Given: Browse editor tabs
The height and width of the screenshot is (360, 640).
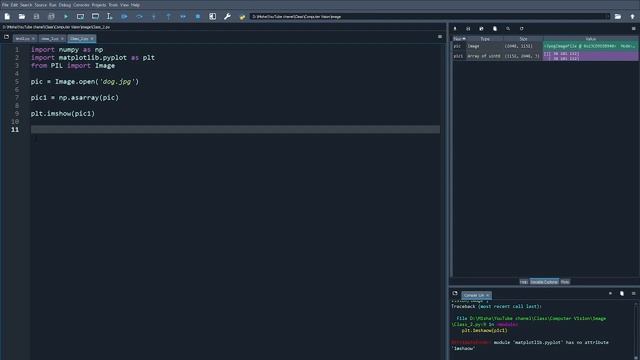Looking at the screenshot, I should click(x=6, y=37).
